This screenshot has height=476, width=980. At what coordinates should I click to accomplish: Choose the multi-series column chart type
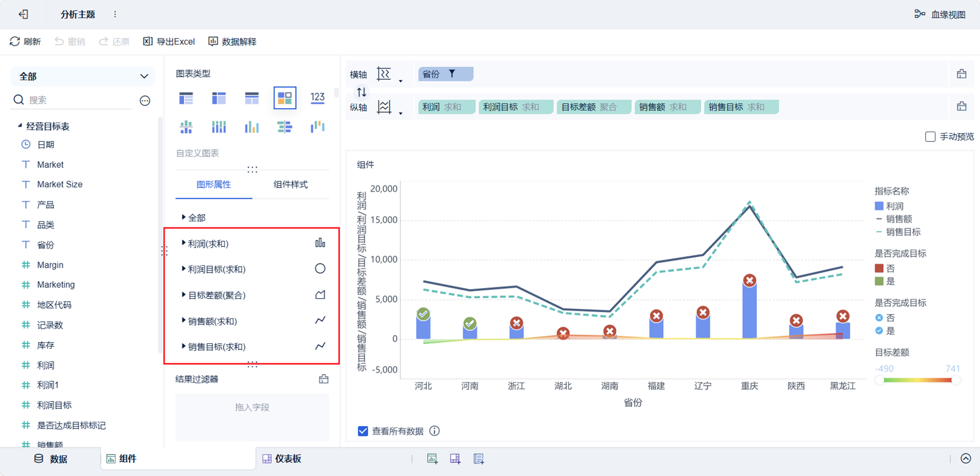(252, 127)
